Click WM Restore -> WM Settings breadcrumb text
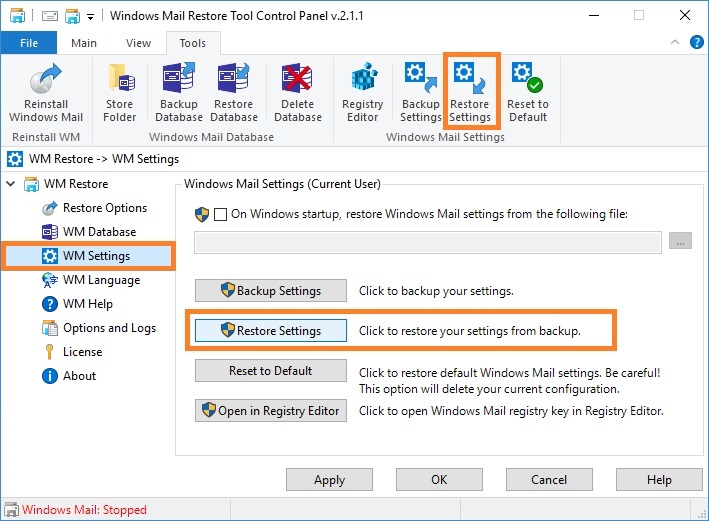 [x=104, y=159]
